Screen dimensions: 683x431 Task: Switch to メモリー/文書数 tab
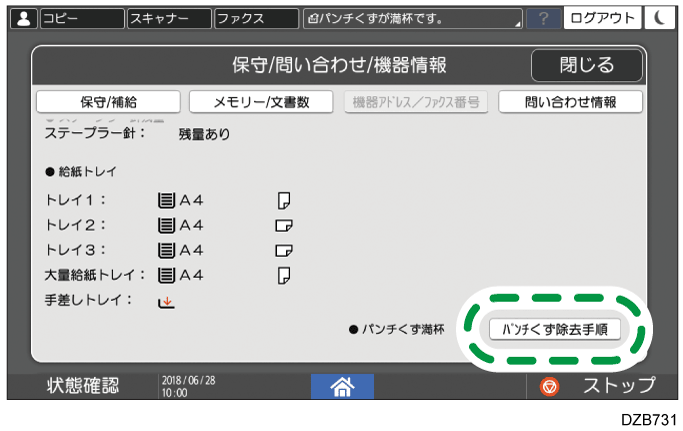tap(261, 102)
